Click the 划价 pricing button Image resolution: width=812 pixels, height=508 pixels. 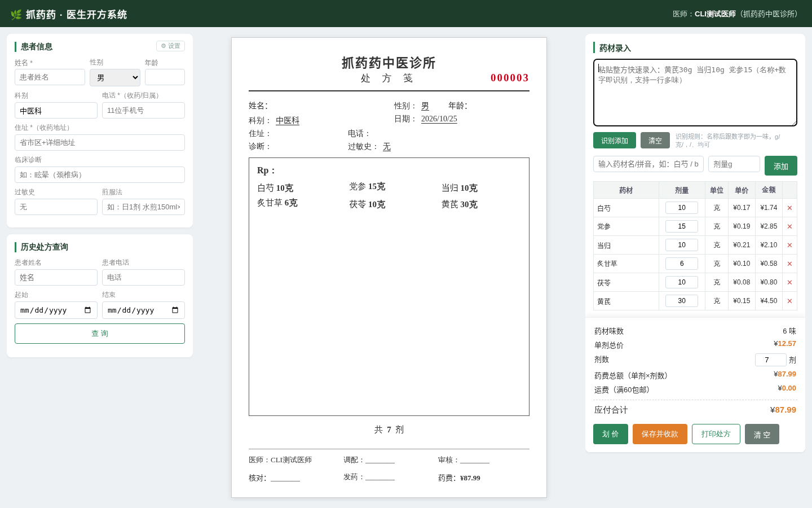[x=611, y=434]
